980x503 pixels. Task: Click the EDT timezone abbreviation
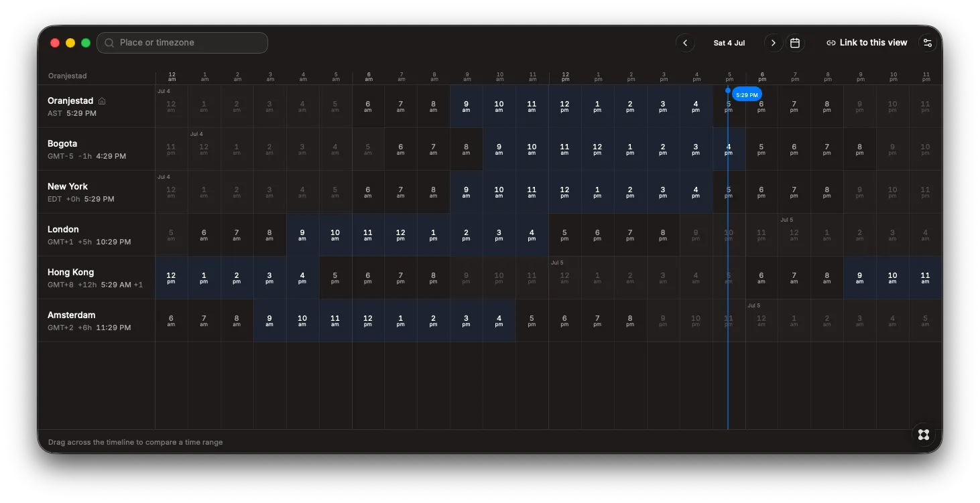point(55,199)
